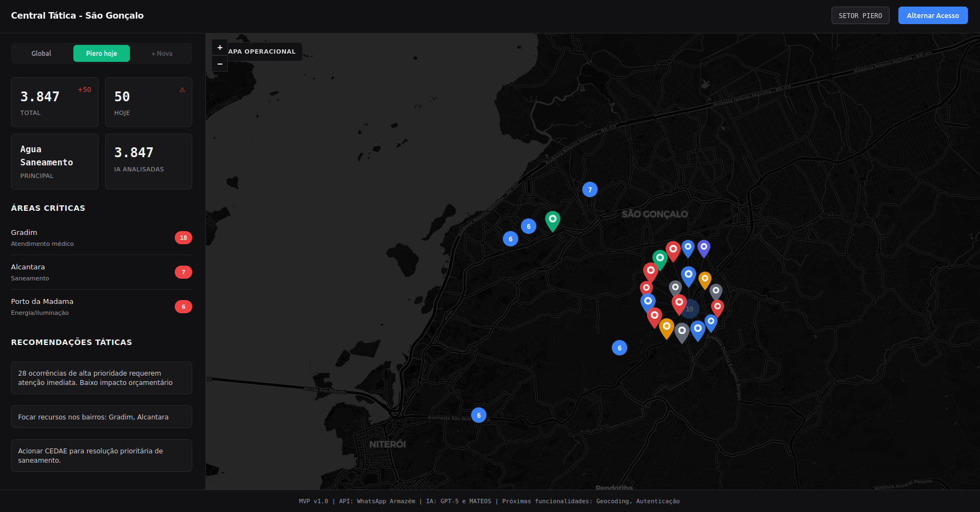
Task: Open 6 cluster right beside lone green pin
Action: tap(529, 226)
